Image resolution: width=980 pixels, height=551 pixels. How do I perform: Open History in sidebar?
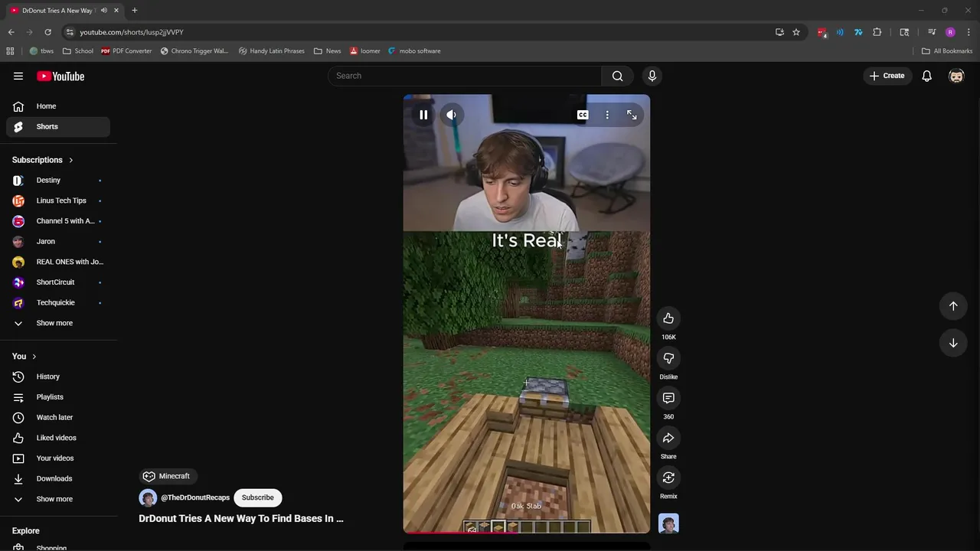[x=58, y=377]
